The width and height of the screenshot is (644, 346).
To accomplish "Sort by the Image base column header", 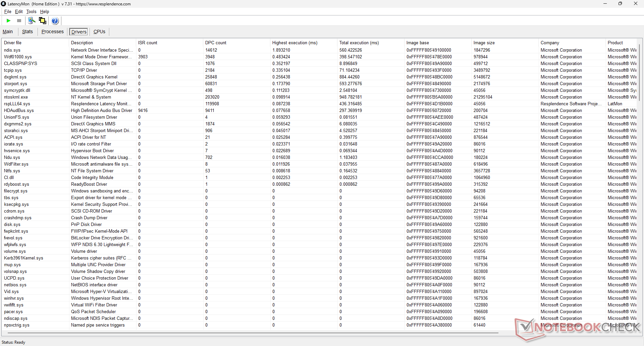I will pyautogui.click(x=438, y=43).
